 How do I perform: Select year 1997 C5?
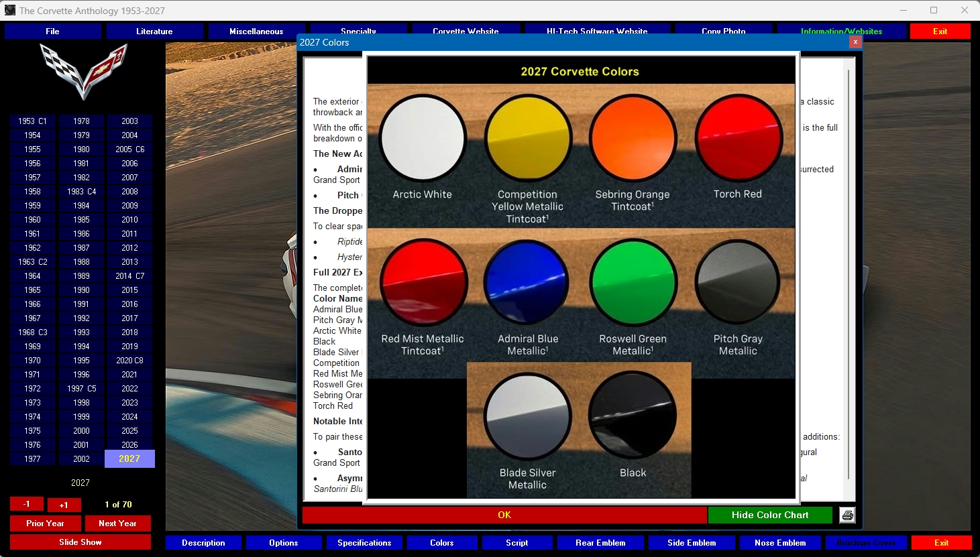tap(81, 389)
